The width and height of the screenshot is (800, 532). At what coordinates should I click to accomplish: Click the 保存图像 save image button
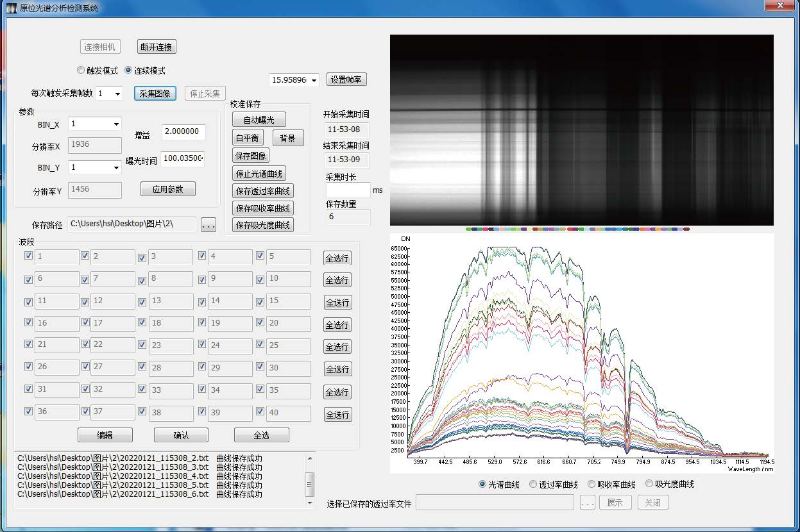pos(251,156)
